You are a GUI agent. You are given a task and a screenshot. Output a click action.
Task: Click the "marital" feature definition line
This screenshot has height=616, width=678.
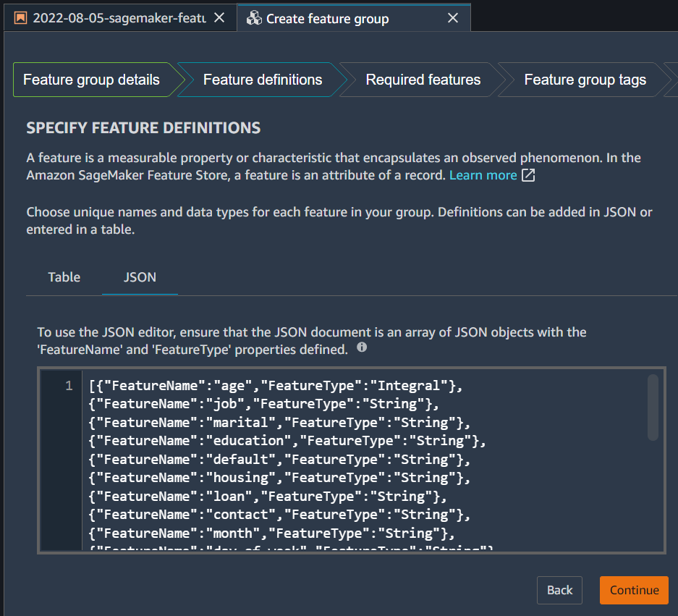pos(279,423)
